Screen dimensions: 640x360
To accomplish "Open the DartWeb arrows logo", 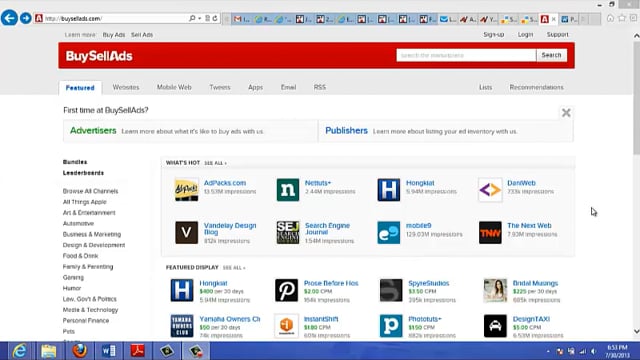I will [x=490, y=190].
